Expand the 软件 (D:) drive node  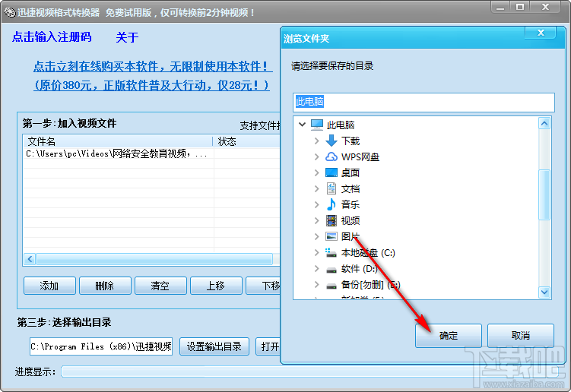pyautogui.click(x=316, y=269)
